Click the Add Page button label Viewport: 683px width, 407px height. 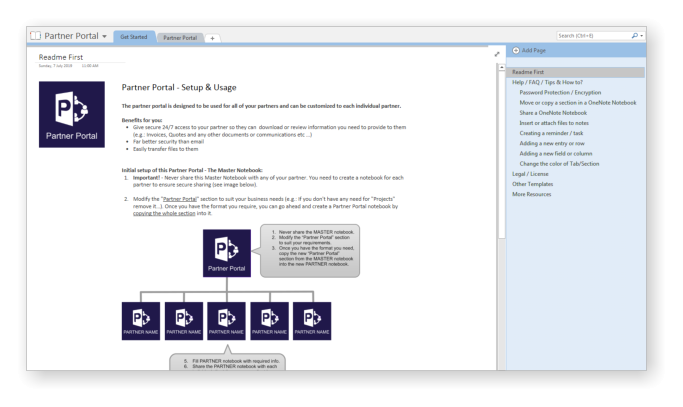(x=534, y=51)
